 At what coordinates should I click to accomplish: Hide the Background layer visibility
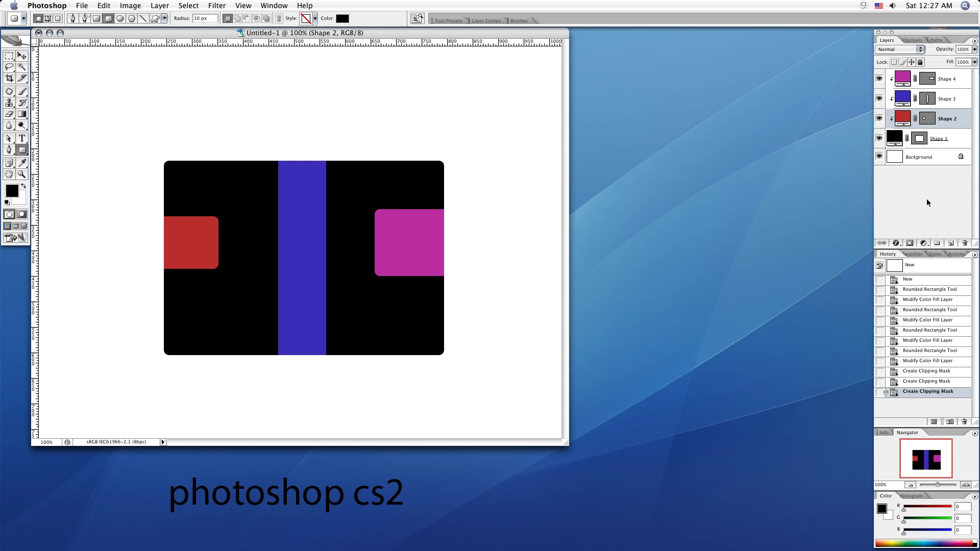click(x=879, y=157)
